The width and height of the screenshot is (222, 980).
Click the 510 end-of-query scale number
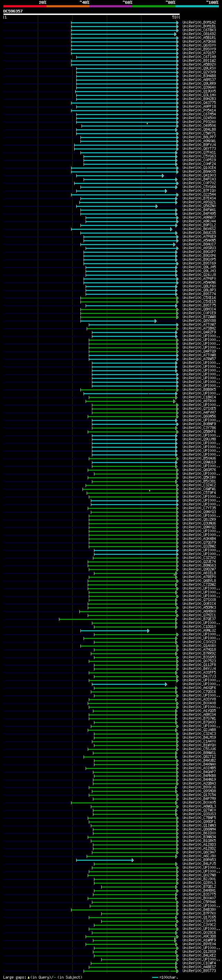pos(175,17)
